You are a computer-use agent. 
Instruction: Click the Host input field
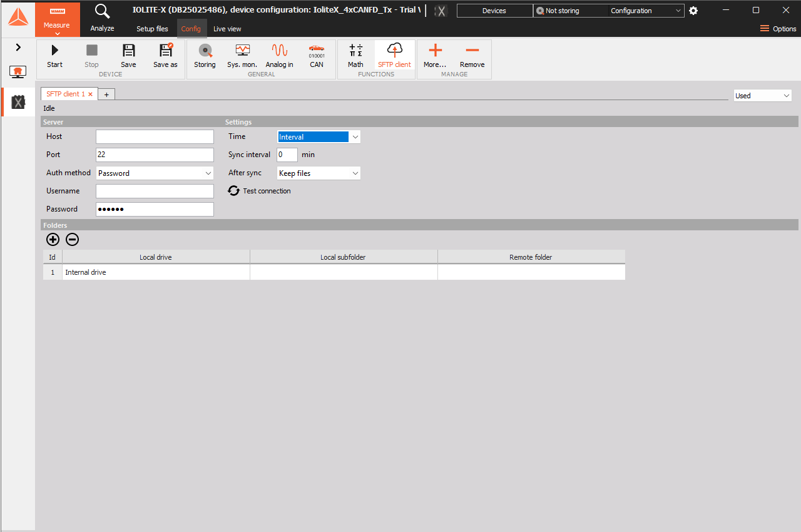(155, 137)
